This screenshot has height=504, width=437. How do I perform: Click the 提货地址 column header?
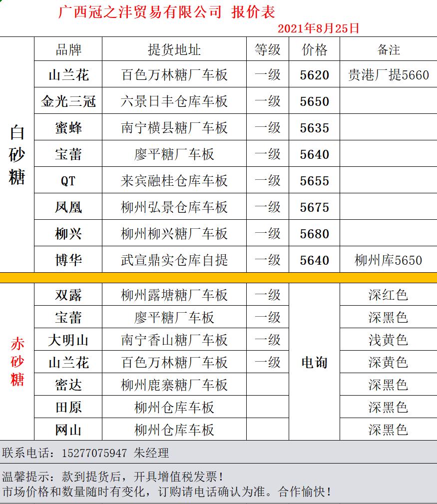pos(174,49)
